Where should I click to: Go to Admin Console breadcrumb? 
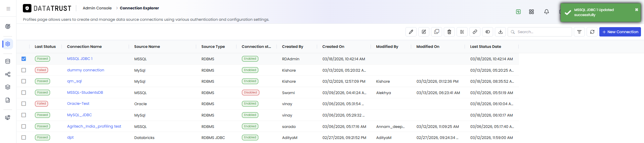click(x=97, y=8)
